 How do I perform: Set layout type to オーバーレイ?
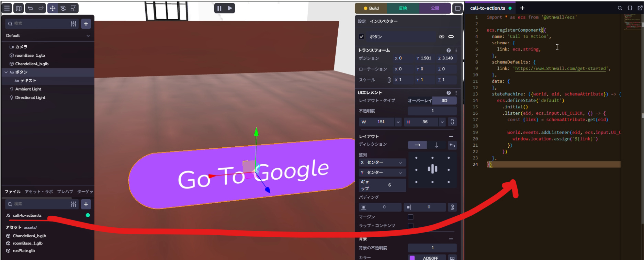tap(420, 101)
